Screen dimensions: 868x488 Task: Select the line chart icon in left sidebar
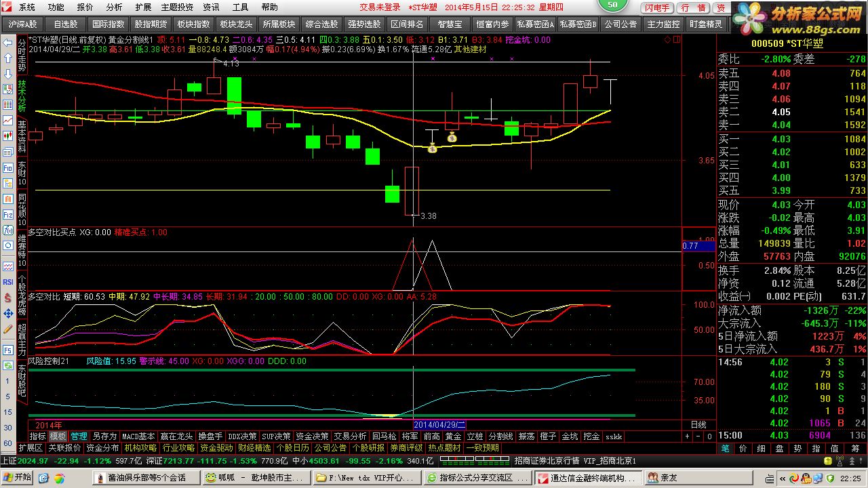[7, 121]
